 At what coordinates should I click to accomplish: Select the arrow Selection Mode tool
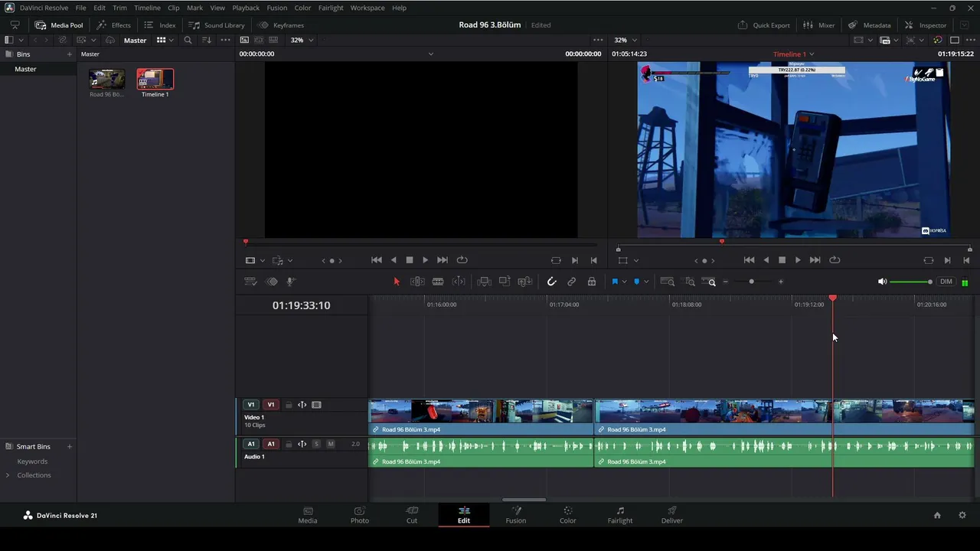coord(397,282)
